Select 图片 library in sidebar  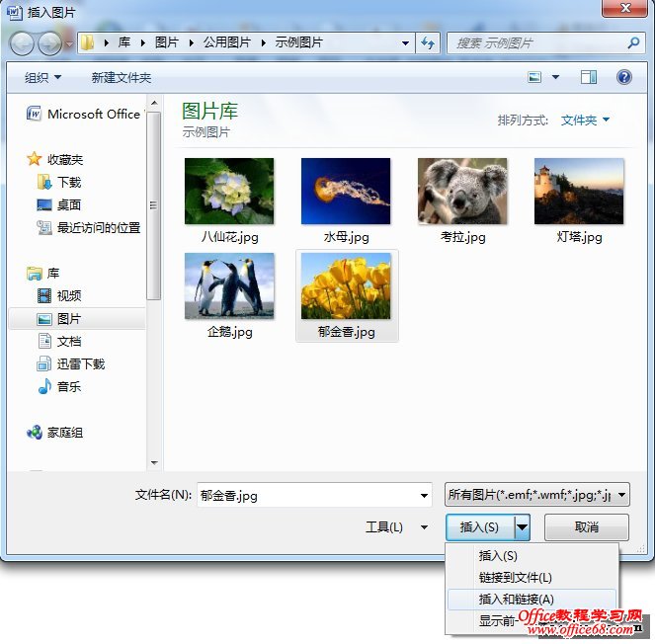[76, 319]
